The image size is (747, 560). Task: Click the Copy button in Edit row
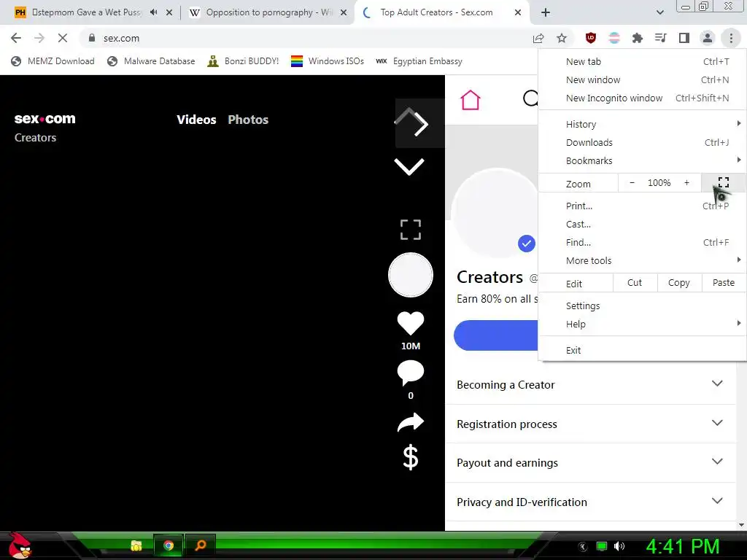click(679, 282)
